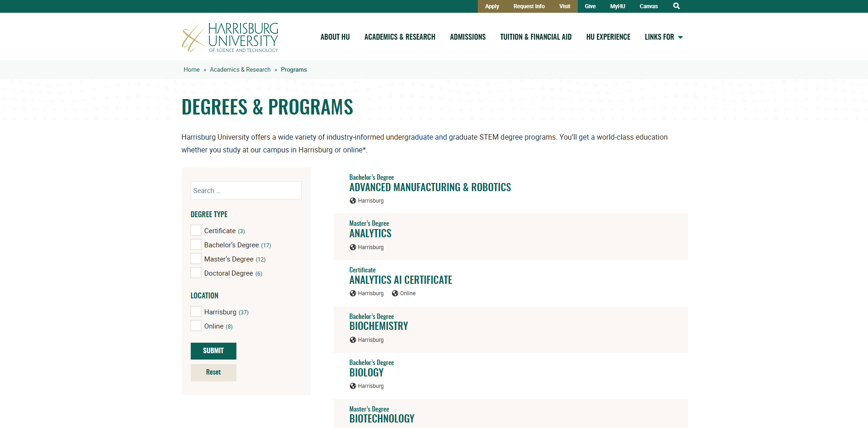Click the Harrisburg University logo
Screen dimensions: 868x428
click(x=230, y=37)
